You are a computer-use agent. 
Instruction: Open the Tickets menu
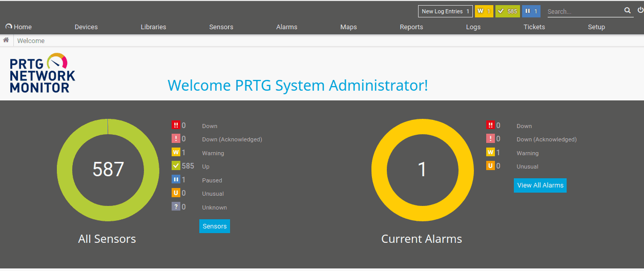click(534, 27)
